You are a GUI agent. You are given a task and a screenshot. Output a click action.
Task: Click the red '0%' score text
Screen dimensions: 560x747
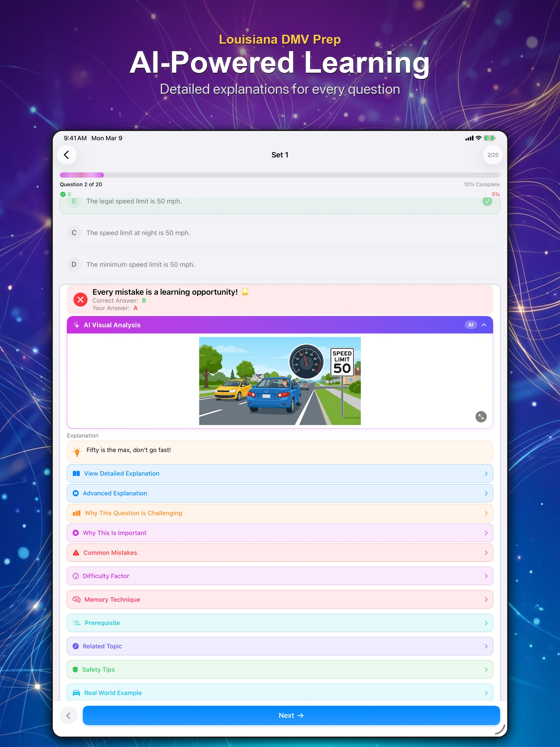click(495, 194)
